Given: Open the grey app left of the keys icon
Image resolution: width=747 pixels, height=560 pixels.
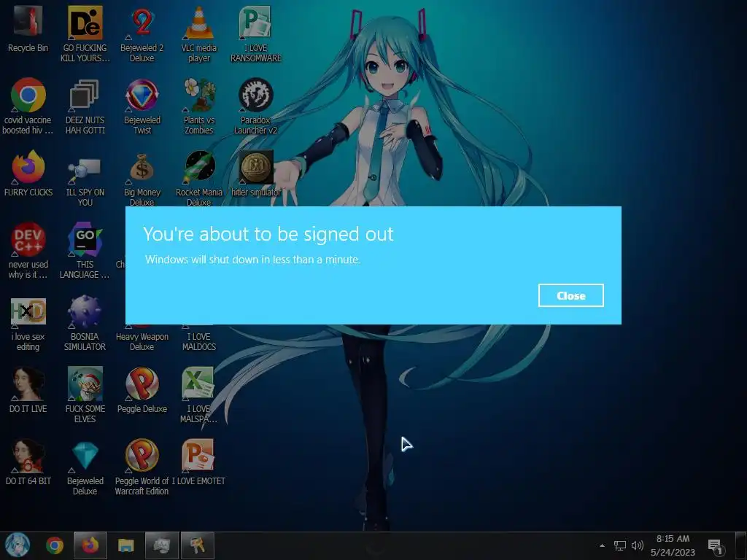Looking at the screenshot, I should 162,545.
